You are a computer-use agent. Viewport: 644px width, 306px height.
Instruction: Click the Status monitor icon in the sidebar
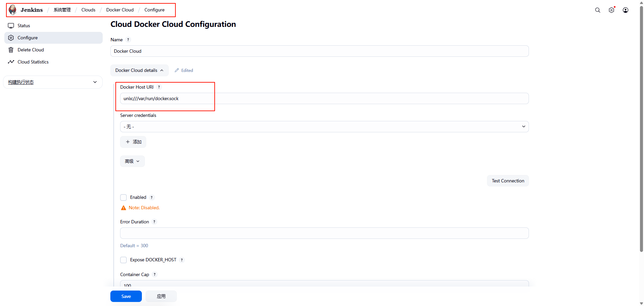[11, 26]
